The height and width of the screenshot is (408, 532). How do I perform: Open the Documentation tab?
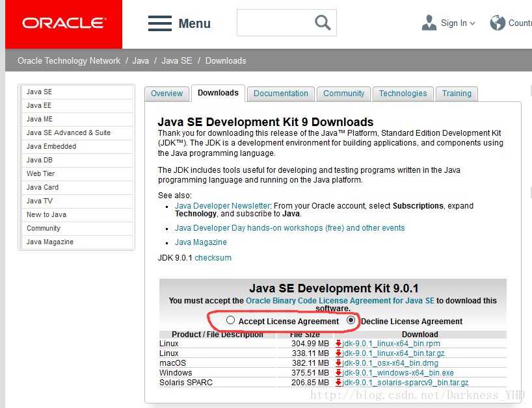[280, 94]
